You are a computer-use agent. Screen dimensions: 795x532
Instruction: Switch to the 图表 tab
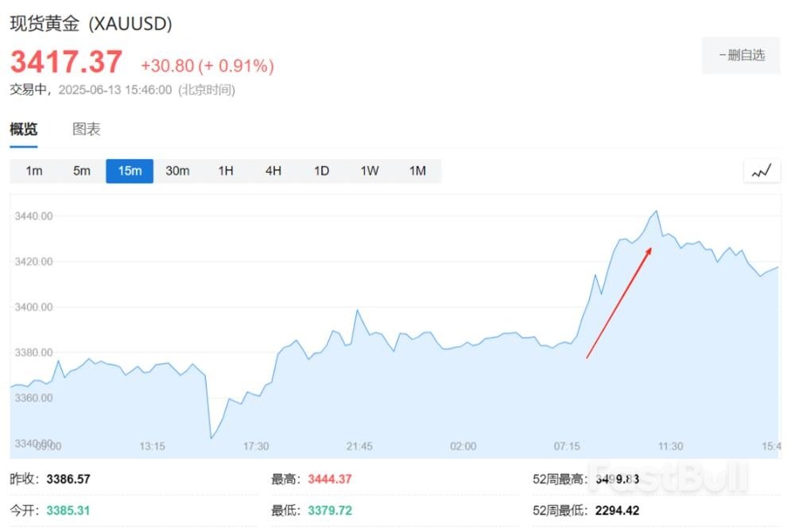click(87, 130)
